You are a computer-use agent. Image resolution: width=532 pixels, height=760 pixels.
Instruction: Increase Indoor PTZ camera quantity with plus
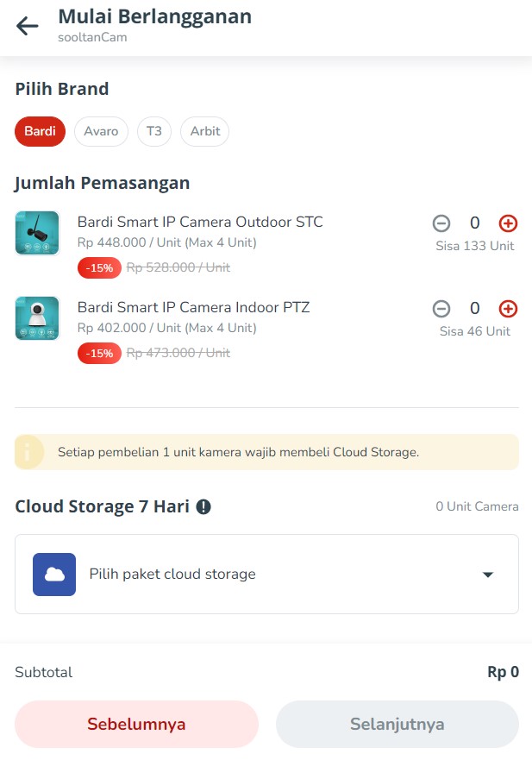pyautogui.click(x=508, y=308)
